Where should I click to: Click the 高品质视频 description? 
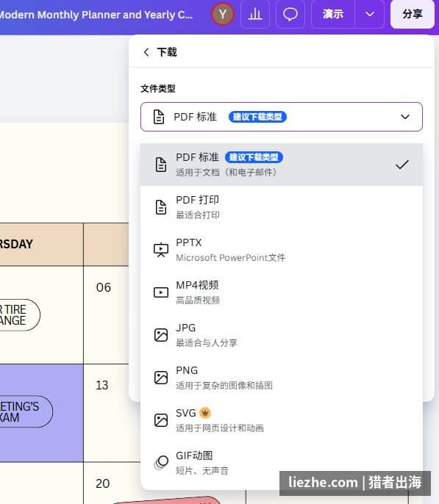click(198, 300)
